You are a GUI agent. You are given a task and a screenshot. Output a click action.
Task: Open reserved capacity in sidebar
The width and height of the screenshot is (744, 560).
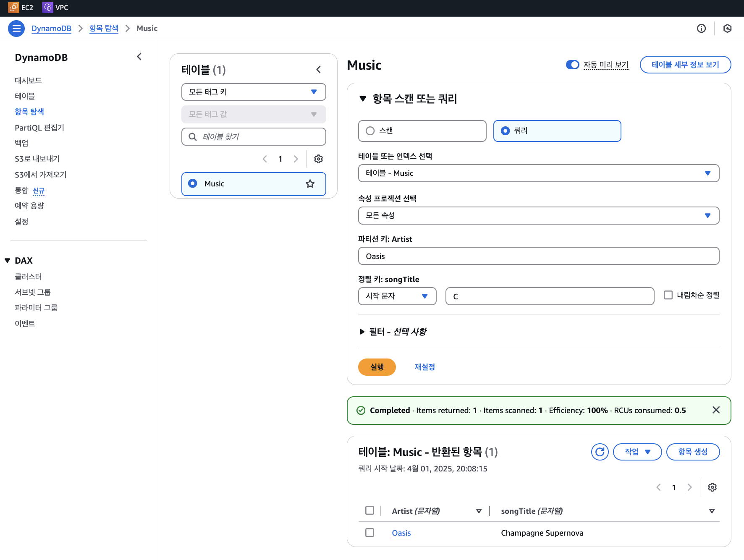pyautogui.click(x=29, y=206)
